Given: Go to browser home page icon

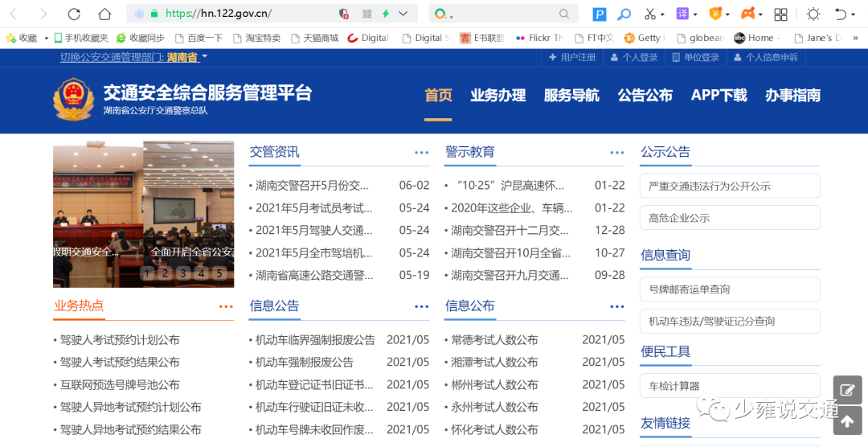Looking at the screenshot, I should tap(104, 14).
